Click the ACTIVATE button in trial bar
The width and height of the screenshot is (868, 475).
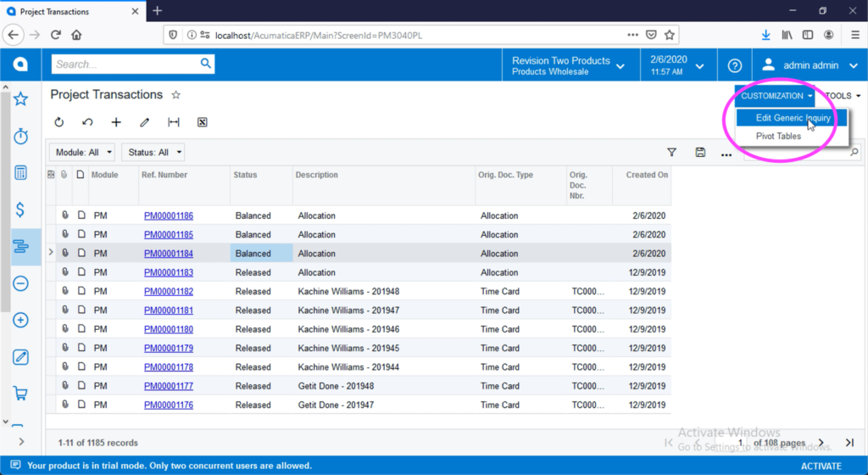click(821, 467)
